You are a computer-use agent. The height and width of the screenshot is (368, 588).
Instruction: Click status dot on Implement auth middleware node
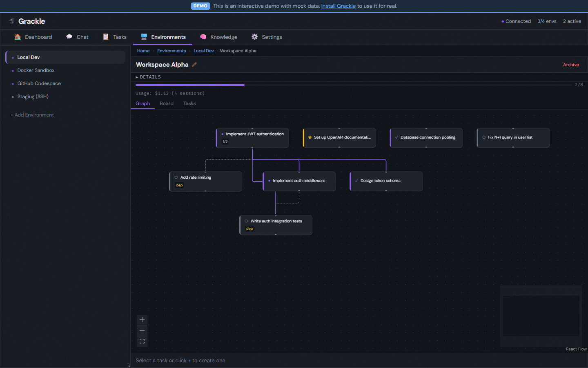coord(269,181)
